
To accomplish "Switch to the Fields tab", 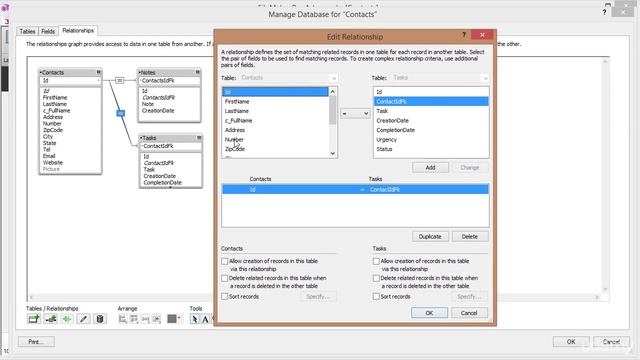I will [48, 31].
